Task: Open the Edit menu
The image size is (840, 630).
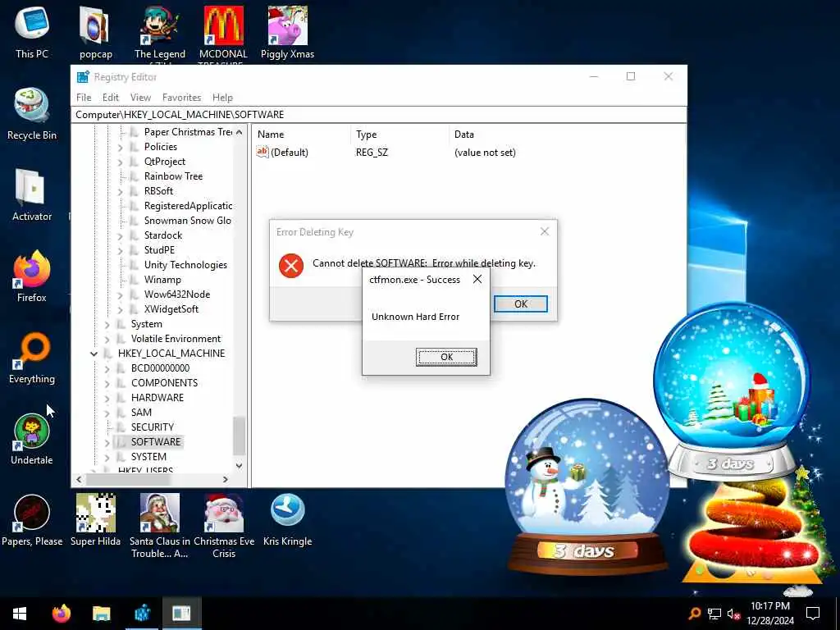Action: (x=111, y=98)
